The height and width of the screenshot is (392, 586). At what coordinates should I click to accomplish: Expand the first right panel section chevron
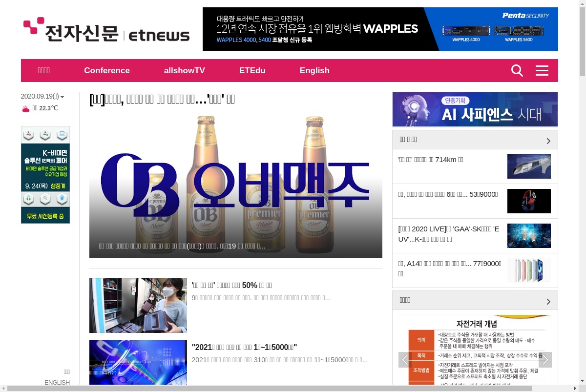tap(548, 141)
